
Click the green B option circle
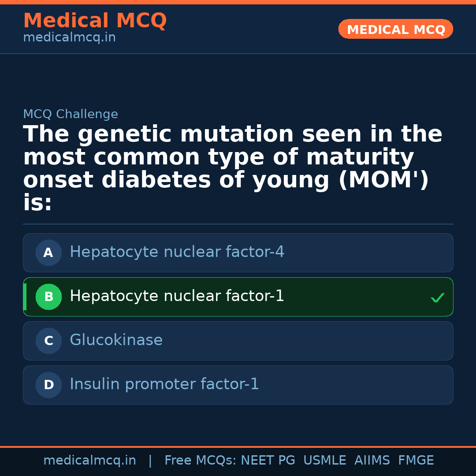(x=48, y=297)
